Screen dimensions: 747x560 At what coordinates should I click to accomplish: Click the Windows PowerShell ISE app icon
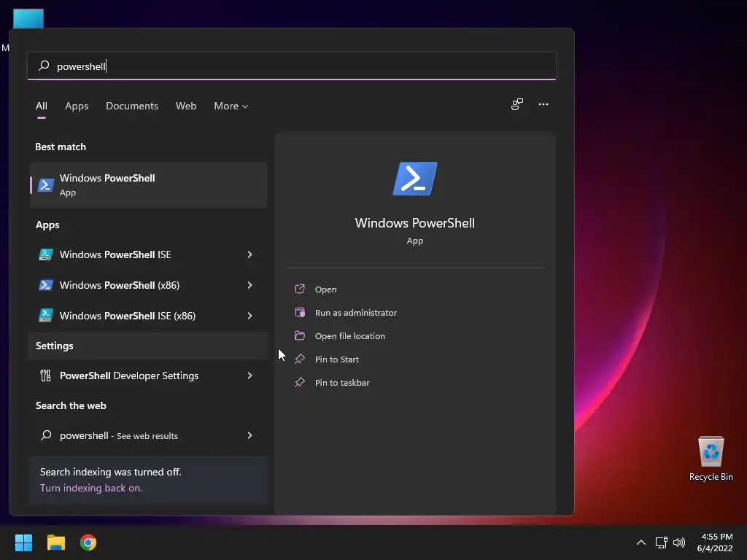[46, 254]
